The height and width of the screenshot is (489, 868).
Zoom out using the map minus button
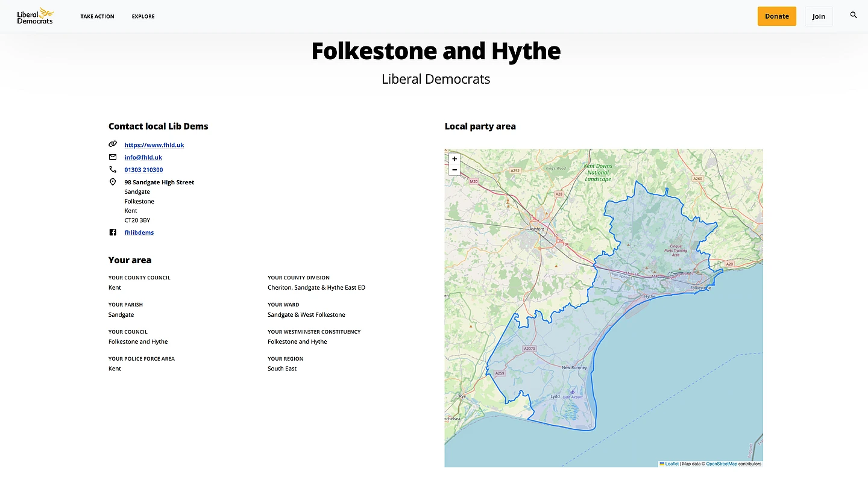pyautogui.click(x=454, y=170)
